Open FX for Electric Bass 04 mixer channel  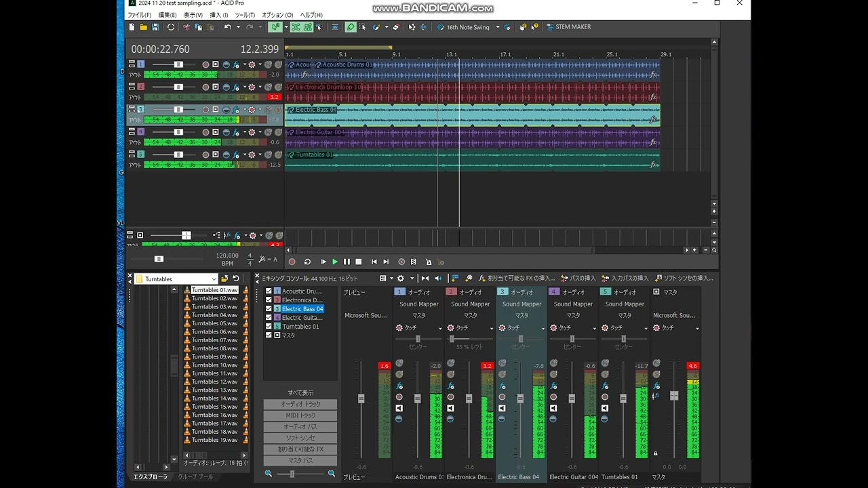[502, 386]
